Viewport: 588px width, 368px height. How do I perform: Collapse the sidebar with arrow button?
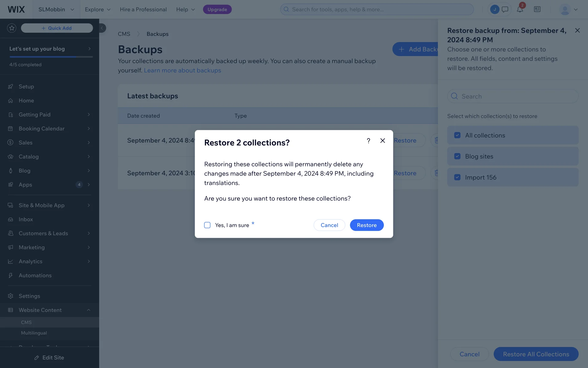pos(102,28)
